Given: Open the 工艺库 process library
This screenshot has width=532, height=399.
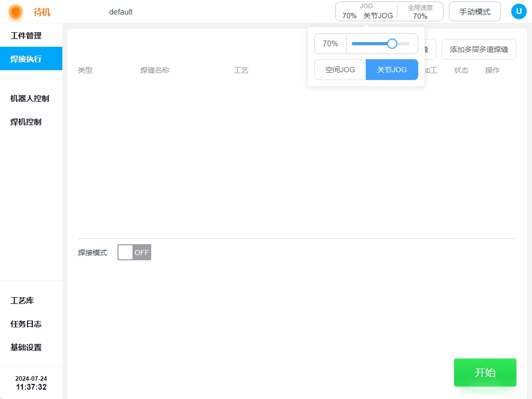Looking at the screenshot, I should (x=22, y=300).
